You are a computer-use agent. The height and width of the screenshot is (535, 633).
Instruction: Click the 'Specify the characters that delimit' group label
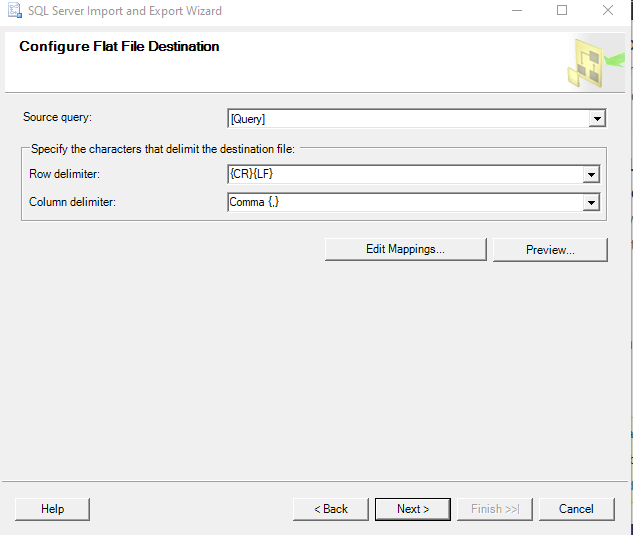[x=163, y=149]
